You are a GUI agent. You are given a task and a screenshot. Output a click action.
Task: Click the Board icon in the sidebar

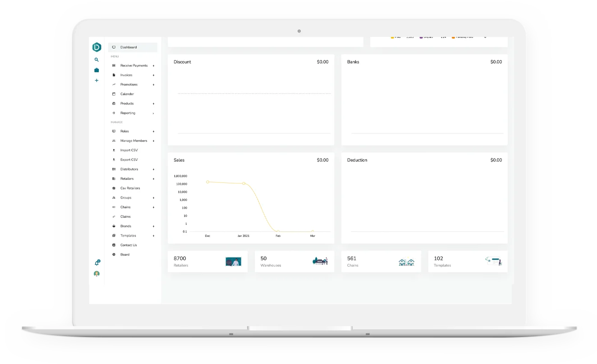tap(114, 255)
